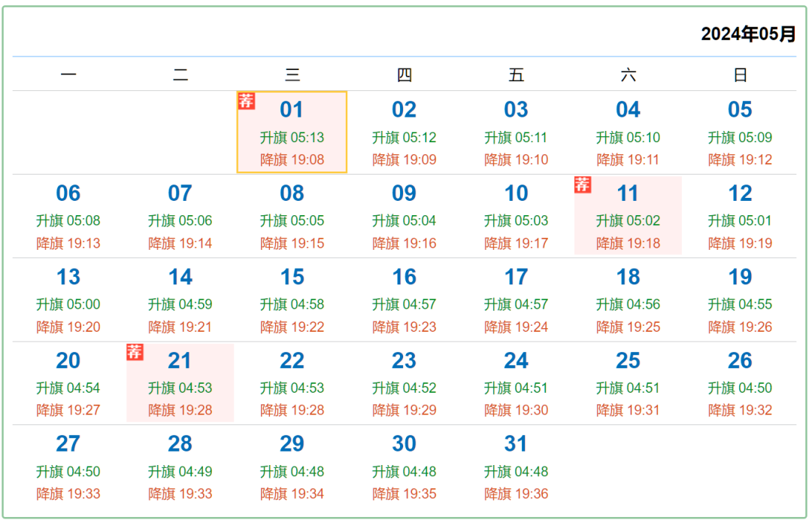The height and width of the screenshot is (526, 812).
Task: Select date 05 in first week
Action: click(740, 110)
